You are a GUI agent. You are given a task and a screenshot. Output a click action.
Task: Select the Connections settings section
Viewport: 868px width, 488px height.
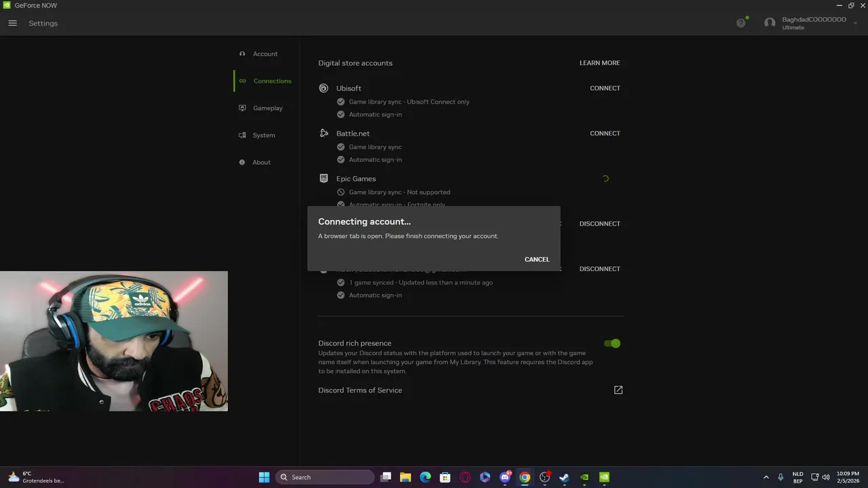(x=272, y=81)
